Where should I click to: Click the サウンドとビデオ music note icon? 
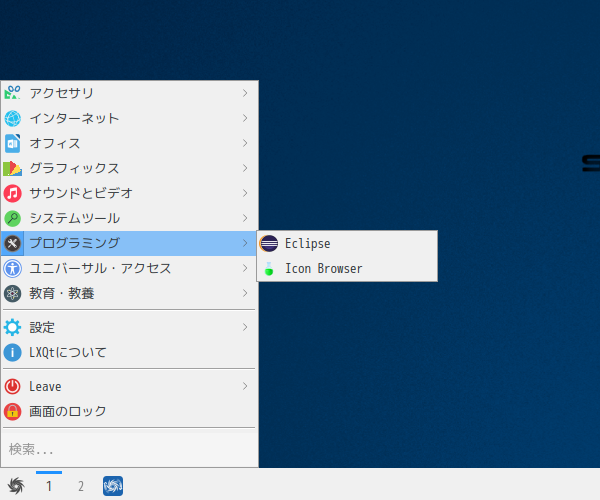13,193
